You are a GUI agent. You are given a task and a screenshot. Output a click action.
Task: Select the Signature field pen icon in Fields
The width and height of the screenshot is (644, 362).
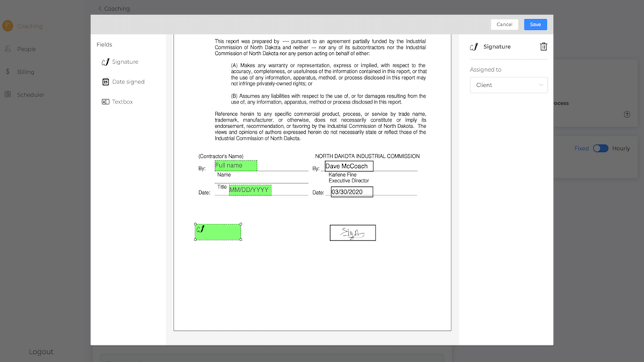(x=106, y=62)
